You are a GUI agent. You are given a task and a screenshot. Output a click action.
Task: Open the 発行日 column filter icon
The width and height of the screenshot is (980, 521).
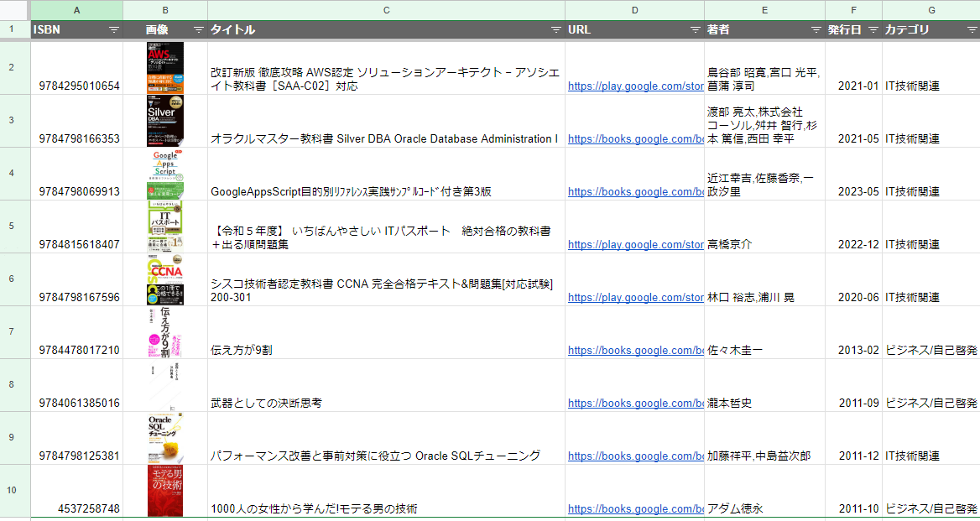pyautogui.click(x=873, y=29)
